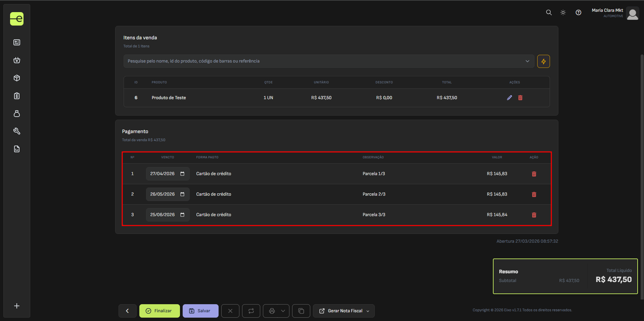Screen dimensions: 644x321
Task: Delete Produto de Teste from sale items
Action: click(x=520, y=98)
